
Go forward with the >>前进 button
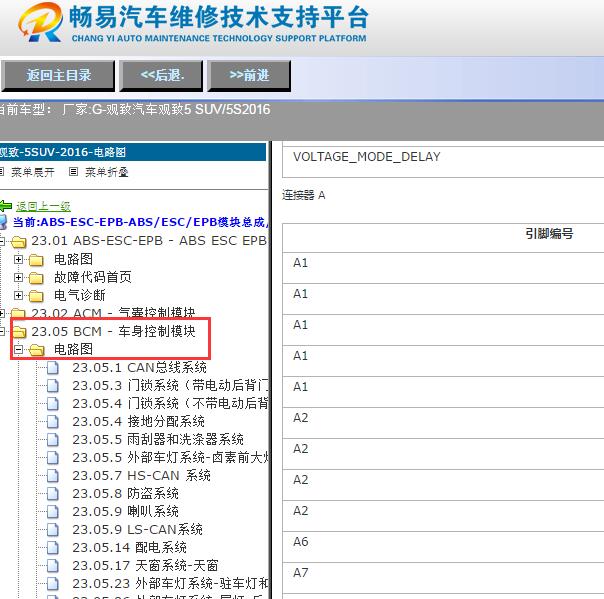(x=249, y=76)
